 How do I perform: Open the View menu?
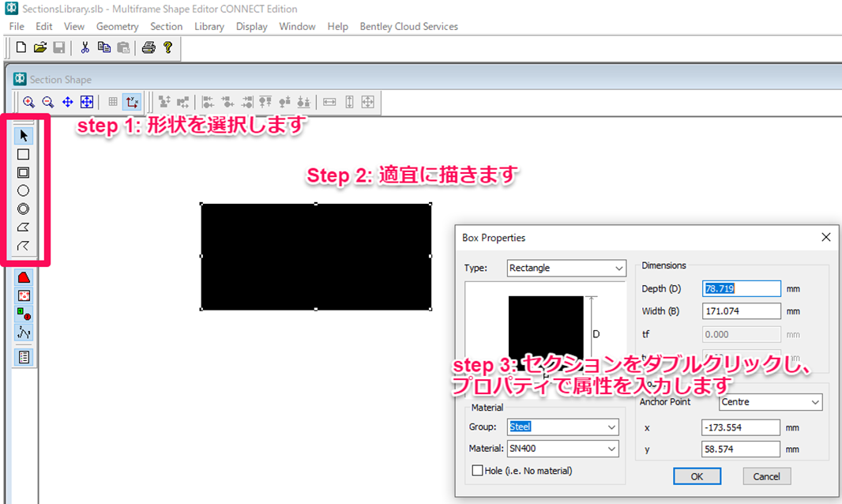tap(74, 26)
